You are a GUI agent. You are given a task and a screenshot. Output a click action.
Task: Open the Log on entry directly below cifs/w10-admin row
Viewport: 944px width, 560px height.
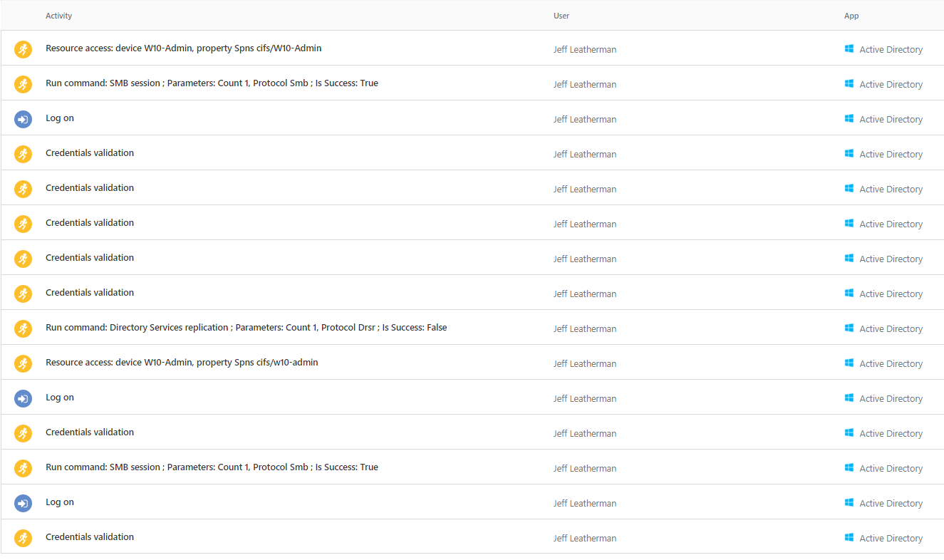pos(60,398)
